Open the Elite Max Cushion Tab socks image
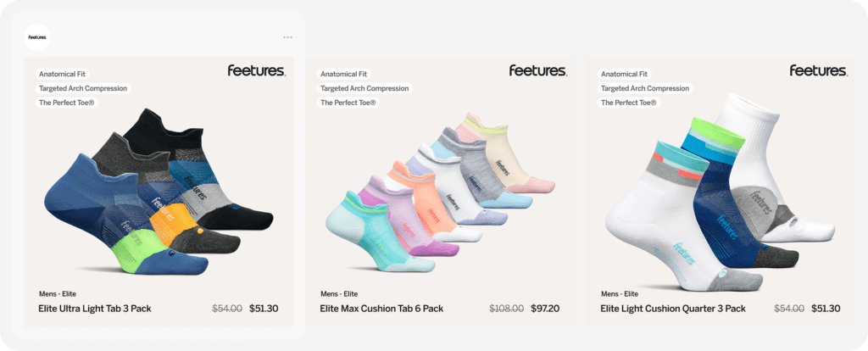Viewport: 868px width, 351px height. tap(441, 191)
